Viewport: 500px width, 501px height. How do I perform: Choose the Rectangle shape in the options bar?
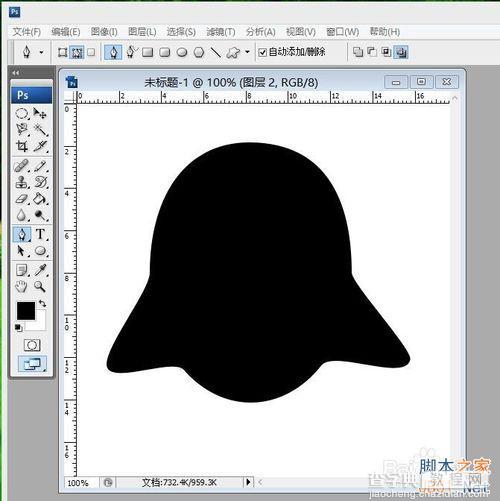[147, 52]
